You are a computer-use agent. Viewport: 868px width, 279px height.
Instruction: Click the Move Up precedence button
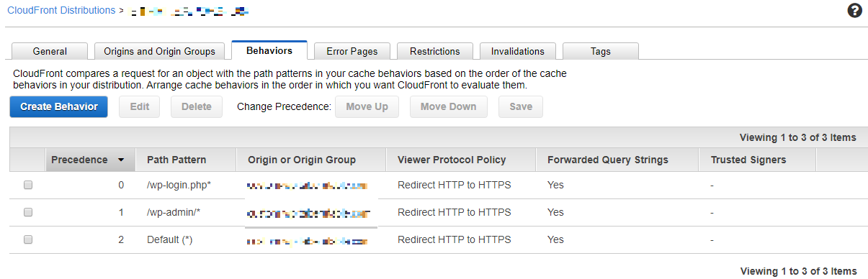(367, 106)
